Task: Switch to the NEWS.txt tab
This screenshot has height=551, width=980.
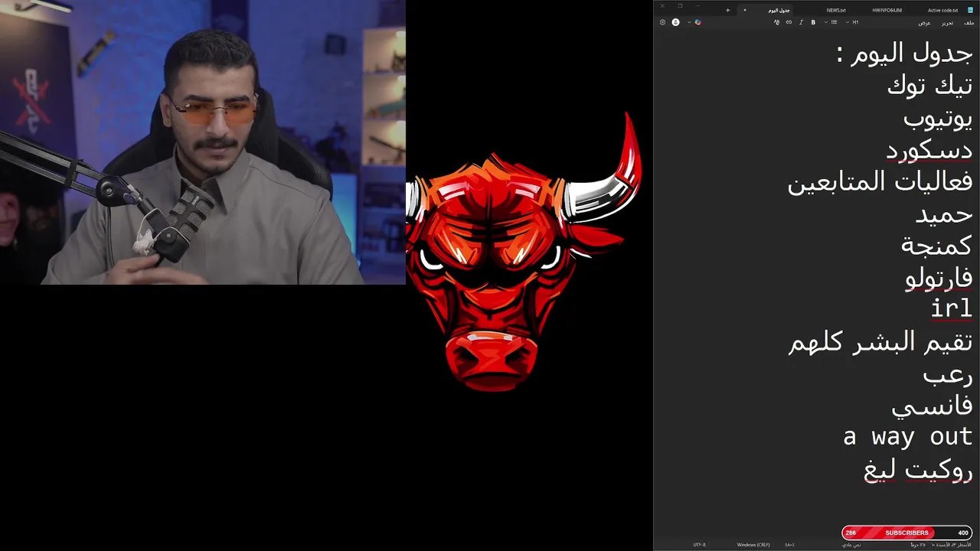Action: pos(836,10)
